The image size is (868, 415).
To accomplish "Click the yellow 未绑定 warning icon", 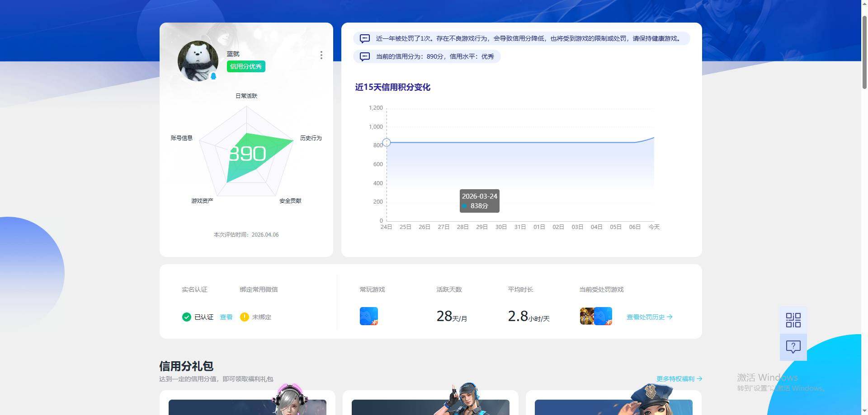I will point(244,317).
